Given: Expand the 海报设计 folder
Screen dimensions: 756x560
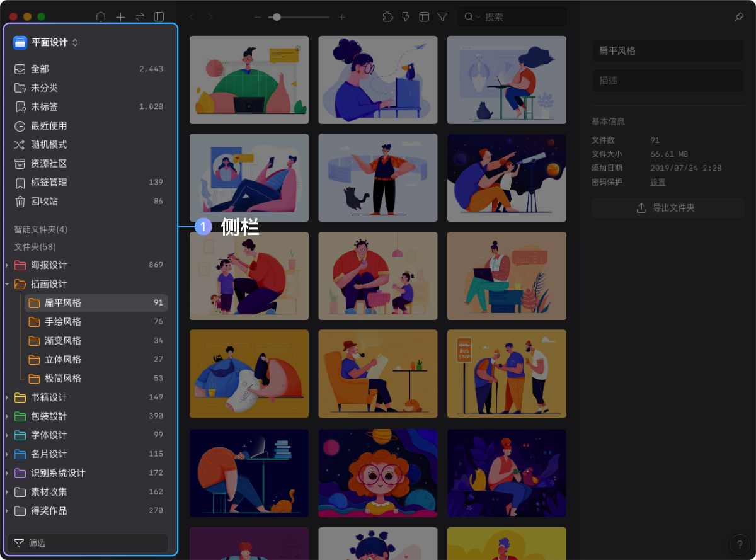Looking at the screenshot, I should coord(7,265).
